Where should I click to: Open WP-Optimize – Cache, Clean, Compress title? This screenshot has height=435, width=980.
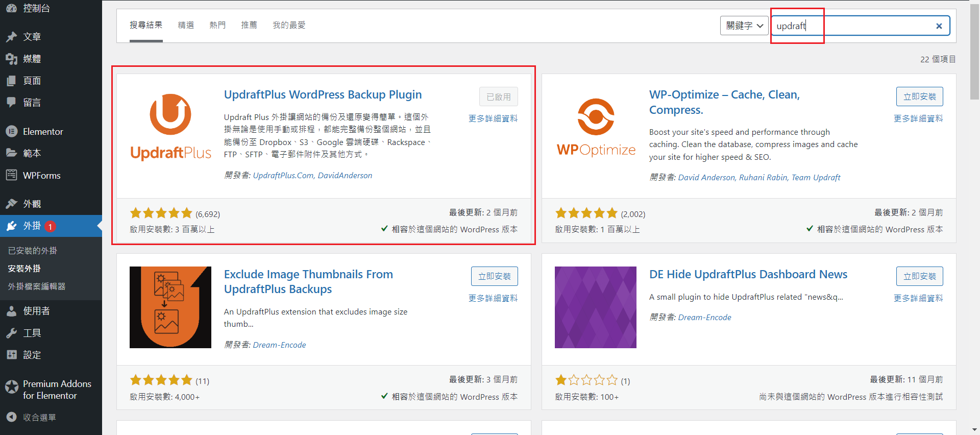[724, 102]
